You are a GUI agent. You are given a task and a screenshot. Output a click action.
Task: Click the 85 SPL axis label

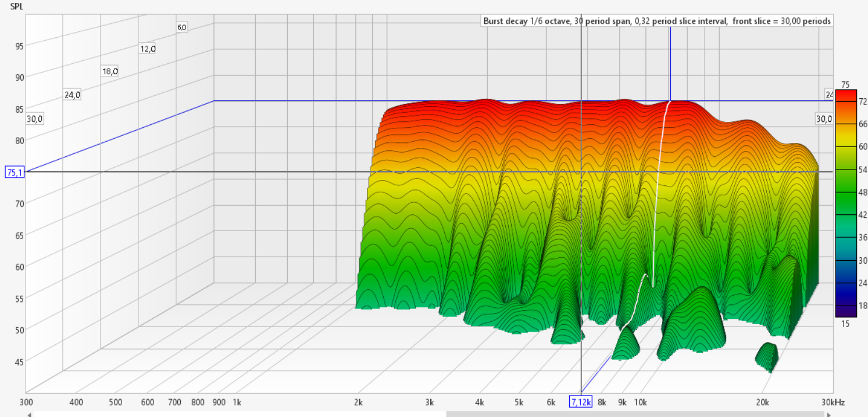tap(20, 109)
